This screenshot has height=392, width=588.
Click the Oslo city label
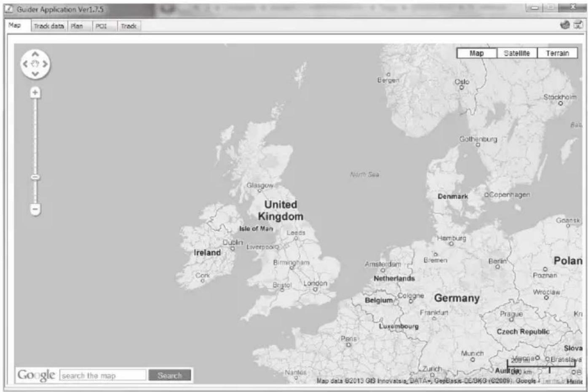[462, 82]
